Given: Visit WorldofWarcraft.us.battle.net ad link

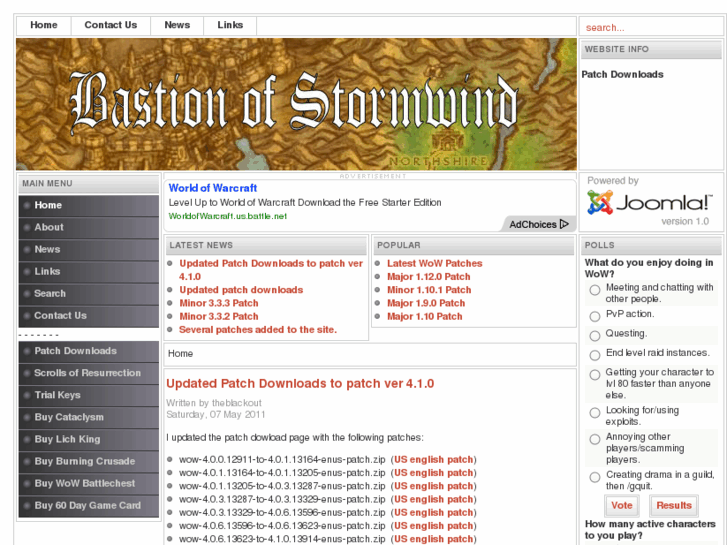Looking at the screenshot, I should [228, 216].
